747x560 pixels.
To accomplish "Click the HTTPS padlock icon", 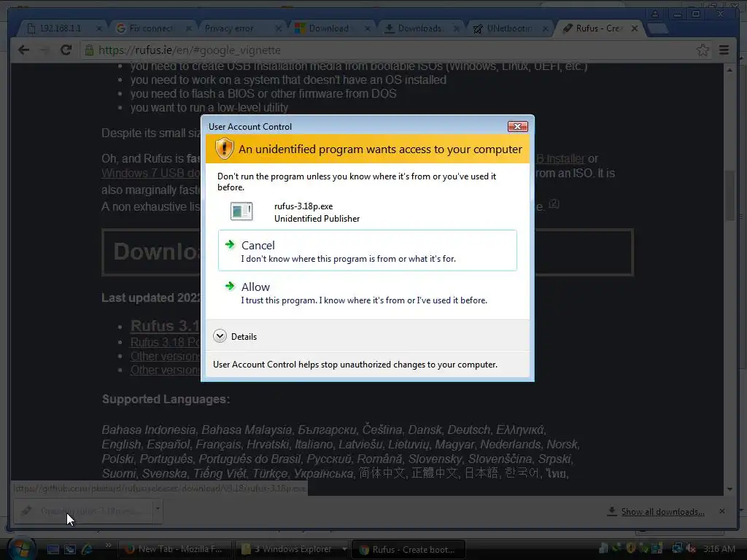I will tap(89, 50).
